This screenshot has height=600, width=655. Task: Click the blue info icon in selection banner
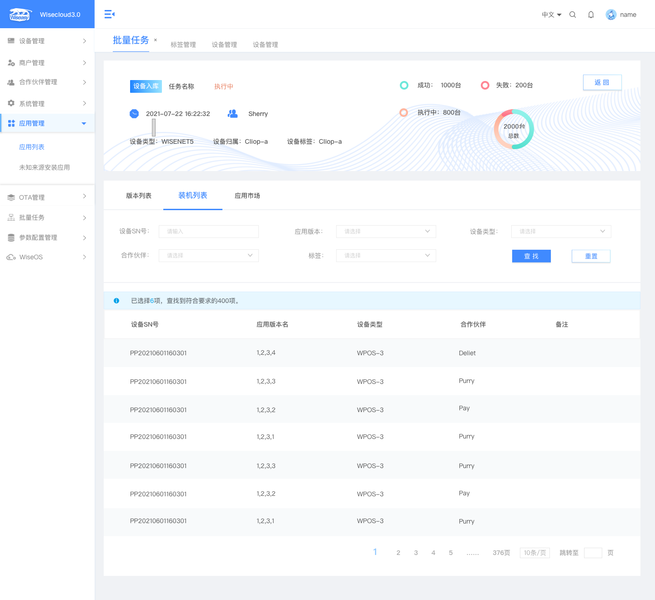pyautogui.click(x=117, y=300)
